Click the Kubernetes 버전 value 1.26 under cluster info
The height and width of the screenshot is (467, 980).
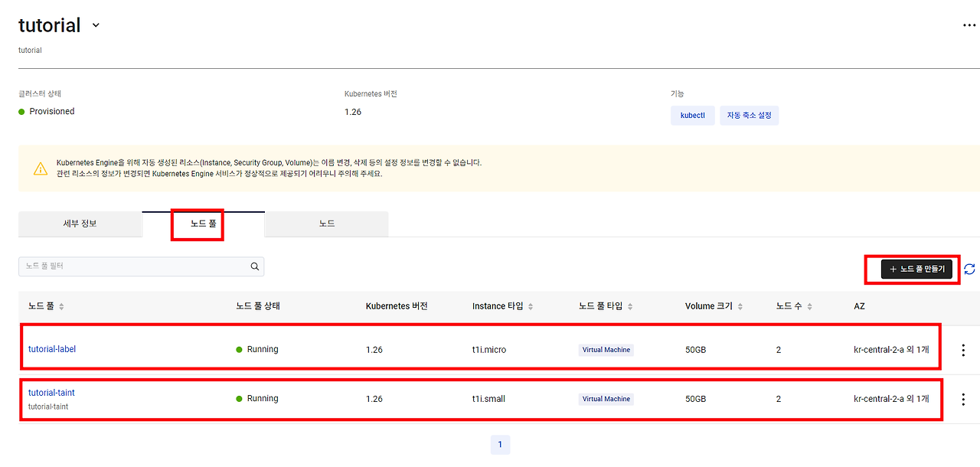[353, 112]
